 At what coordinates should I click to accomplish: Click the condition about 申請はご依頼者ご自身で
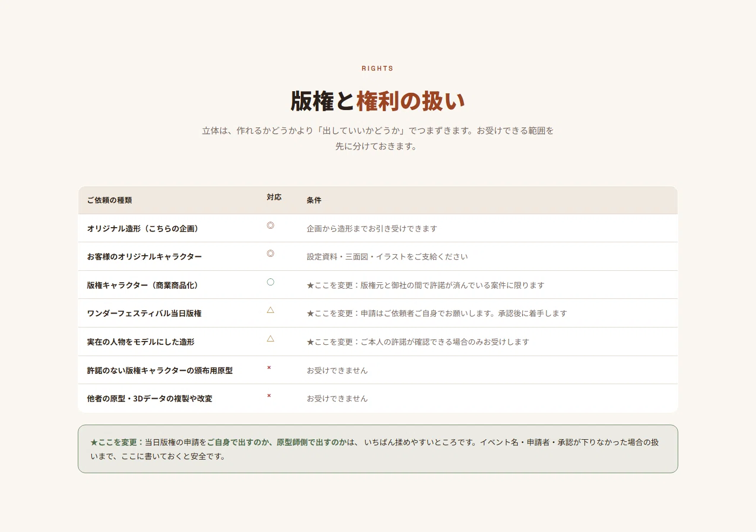[x=437, y=313]
